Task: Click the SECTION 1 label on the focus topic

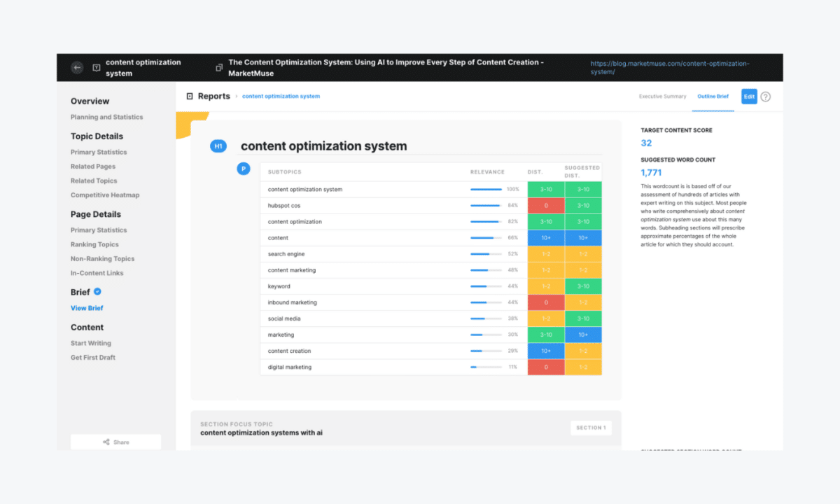Action: pos(591,428)
